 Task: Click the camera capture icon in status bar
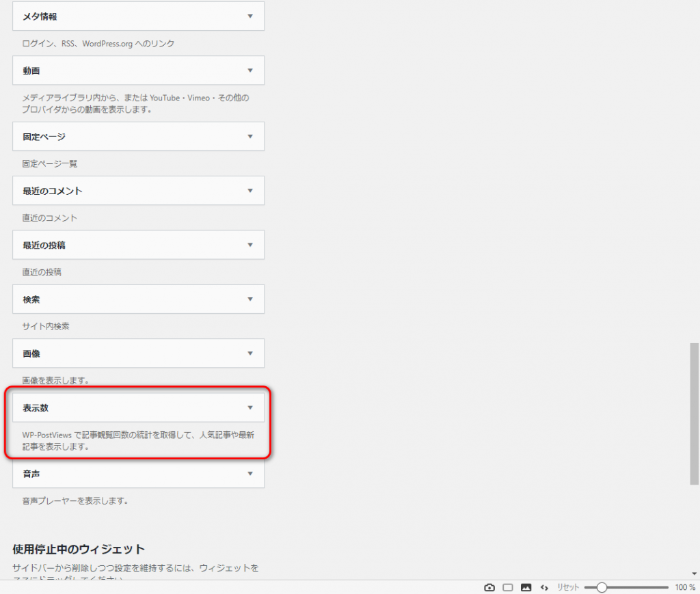489,587
